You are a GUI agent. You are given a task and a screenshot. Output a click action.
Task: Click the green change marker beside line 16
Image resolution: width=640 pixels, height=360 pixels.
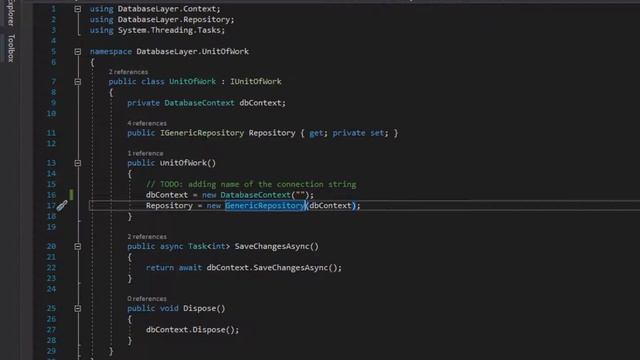tap(71, 195)
